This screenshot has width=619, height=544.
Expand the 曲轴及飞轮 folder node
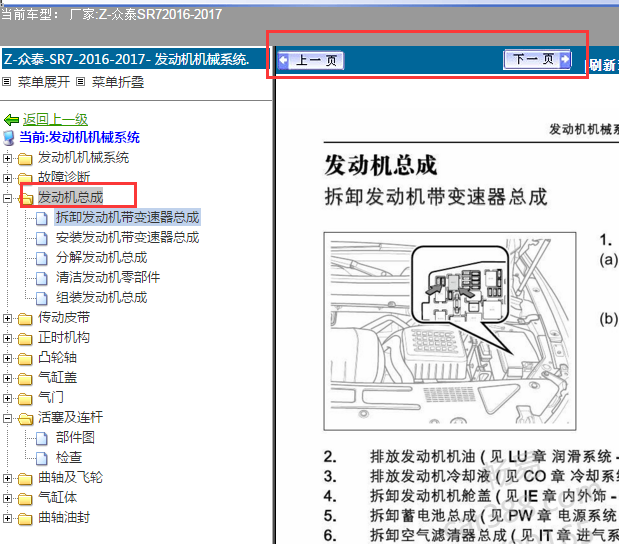tap(7, 478)
